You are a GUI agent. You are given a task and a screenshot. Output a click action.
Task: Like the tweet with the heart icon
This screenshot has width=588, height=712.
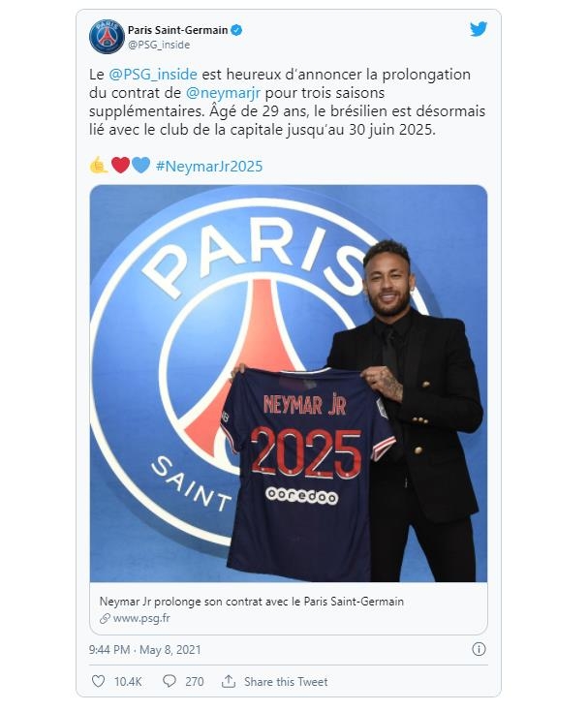coord(98,681)
